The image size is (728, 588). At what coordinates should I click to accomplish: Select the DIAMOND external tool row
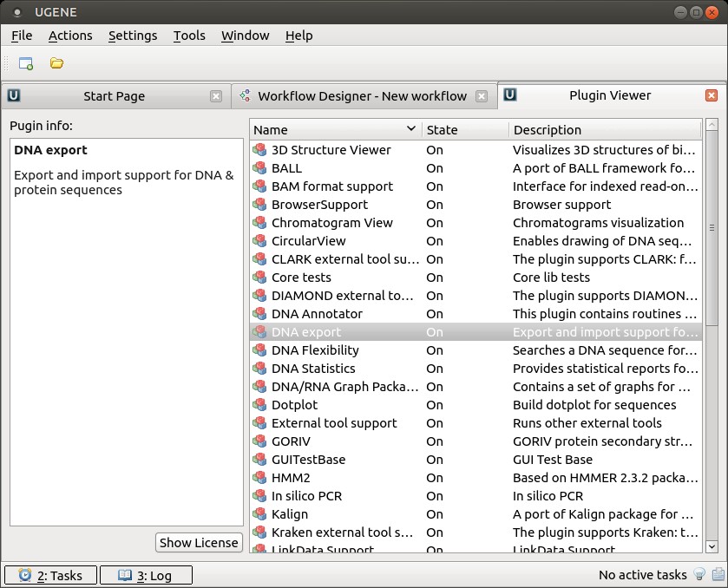[475, 296]
